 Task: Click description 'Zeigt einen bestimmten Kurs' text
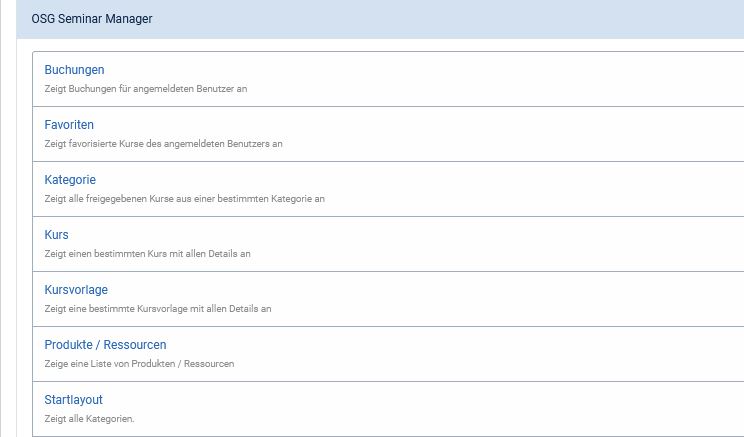pos(147,254)
